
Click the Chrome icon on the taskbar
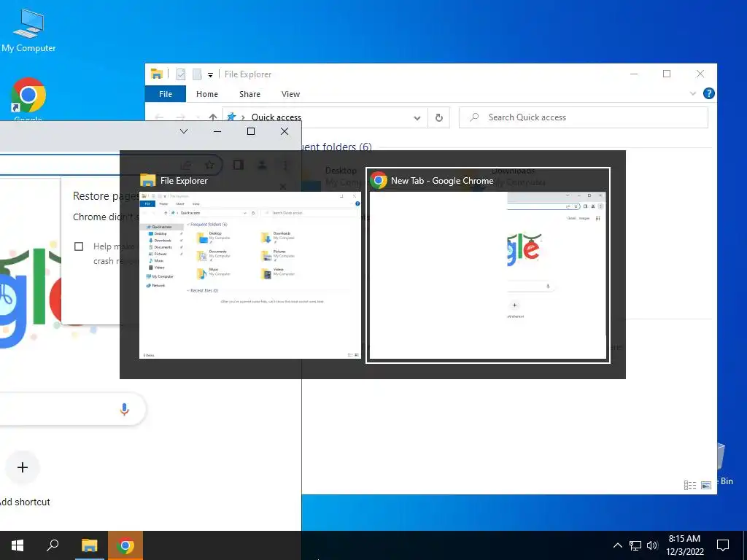(x=125, y=545)
